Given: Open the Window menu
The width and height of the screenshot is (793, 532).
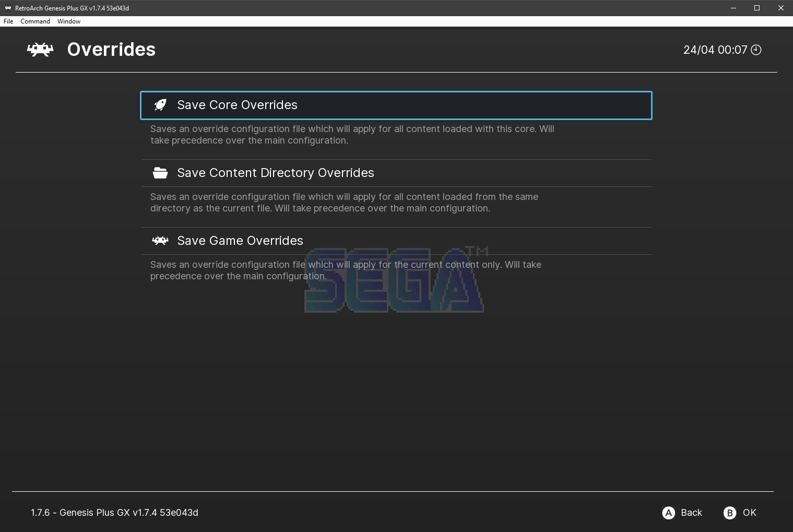Looking at the screenshot, I should [69, 21].
